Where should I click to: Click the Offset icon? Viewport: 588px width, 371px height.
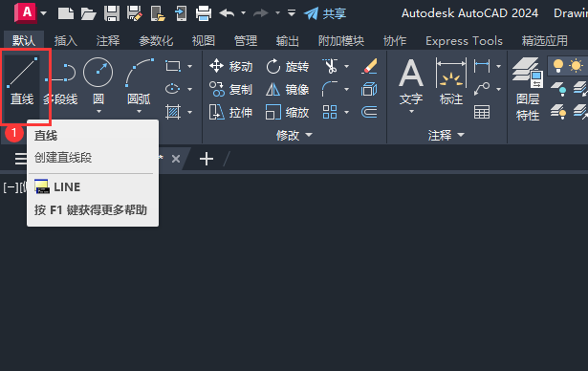(x=369, y=112)
